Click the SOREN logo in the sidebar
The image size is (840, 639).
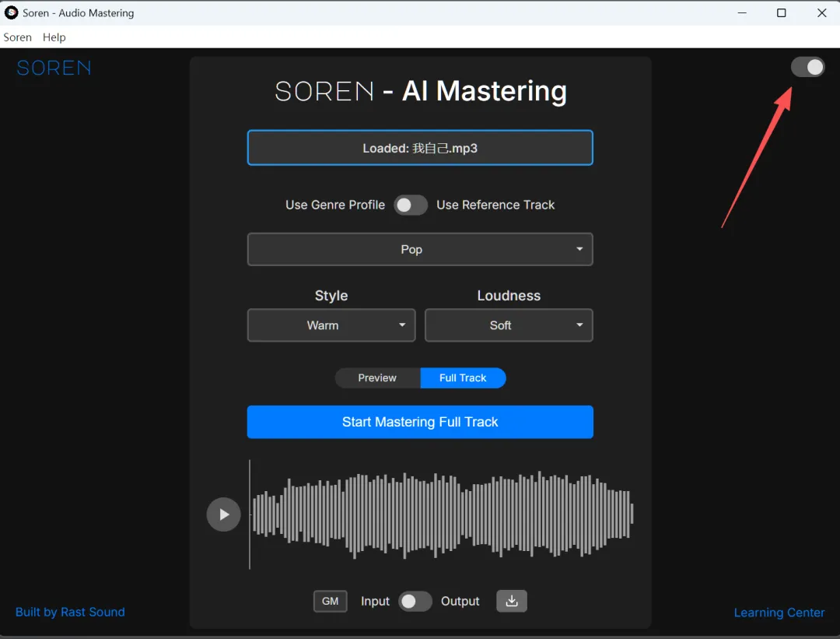pyautogui.click(x=54, y=68)
